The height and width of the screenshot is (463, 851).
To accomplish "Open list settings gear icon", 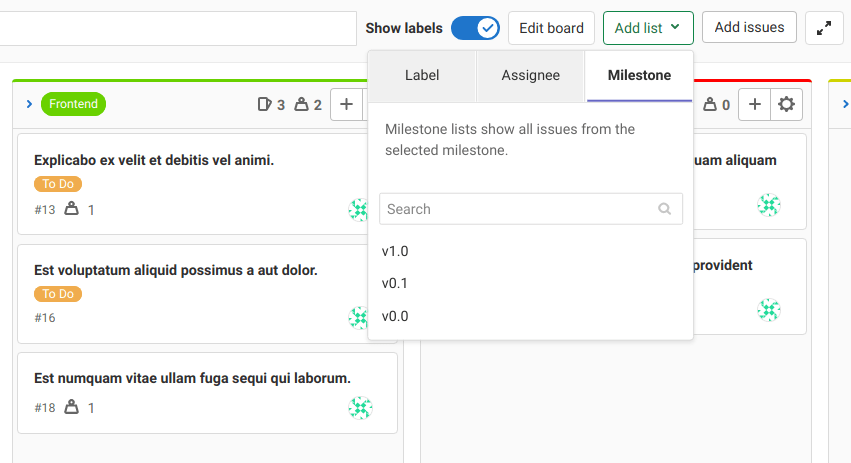I will 787,104.
